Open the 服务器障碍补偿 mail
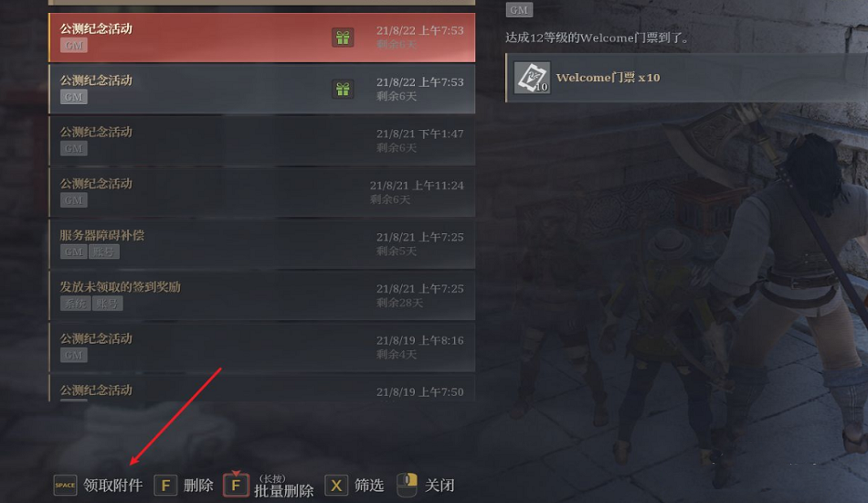This screenshot has width=868, height=503. pyautogui.click(x=262, y=244)
